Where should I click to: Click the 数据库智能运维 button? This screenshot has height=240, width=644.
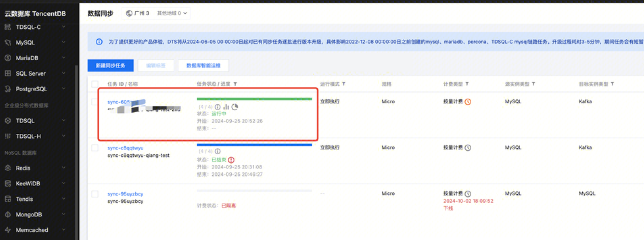click(x=203, y=66)
